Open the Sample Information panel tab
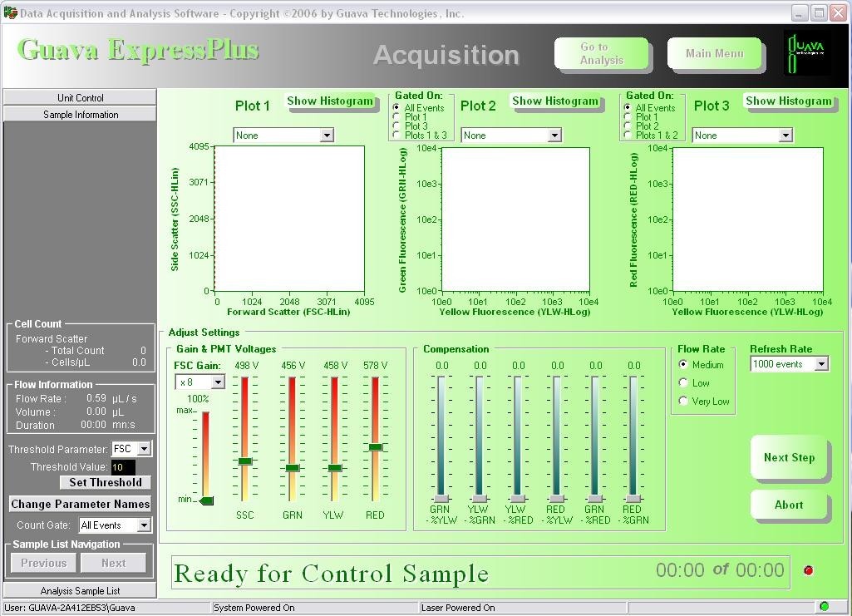 pyautogui.click(x=80, y=115)
